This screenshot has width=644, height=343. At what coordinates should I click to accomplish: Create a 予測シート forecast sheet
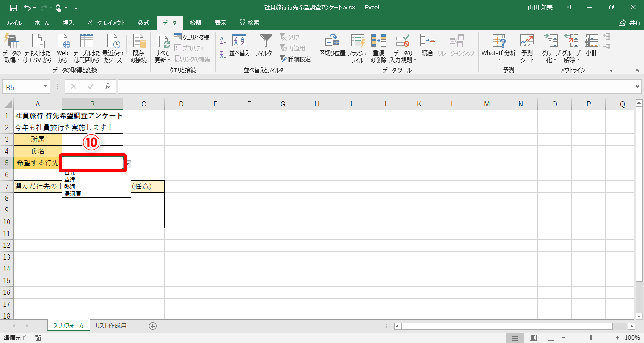(527, 49)
